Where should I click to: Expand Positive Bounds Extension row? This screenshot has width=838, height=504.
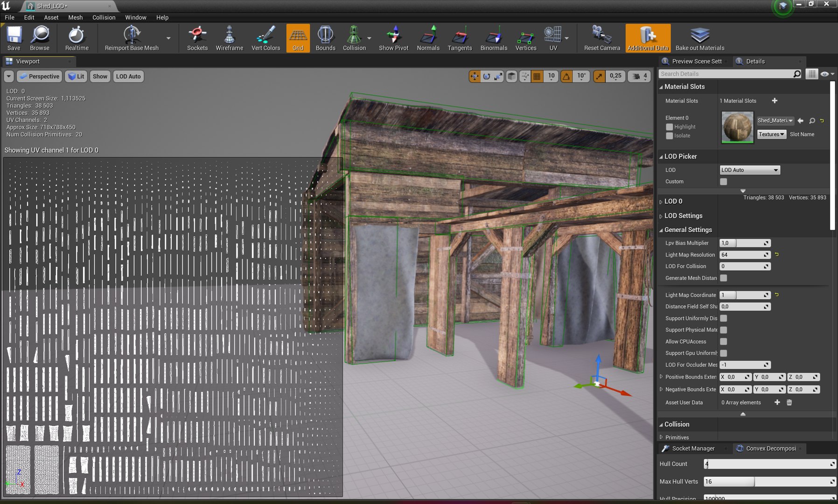tap(661, 377)
